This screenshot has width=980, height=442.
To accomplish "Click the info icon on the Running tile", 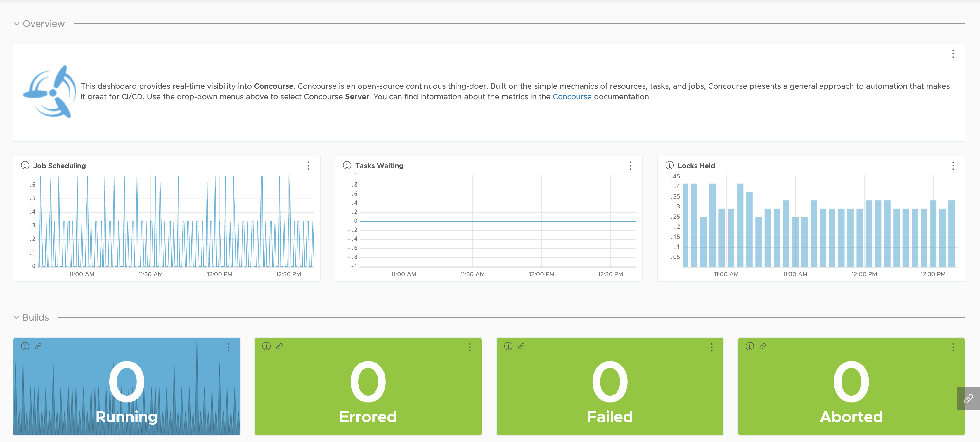I will 25,346.
